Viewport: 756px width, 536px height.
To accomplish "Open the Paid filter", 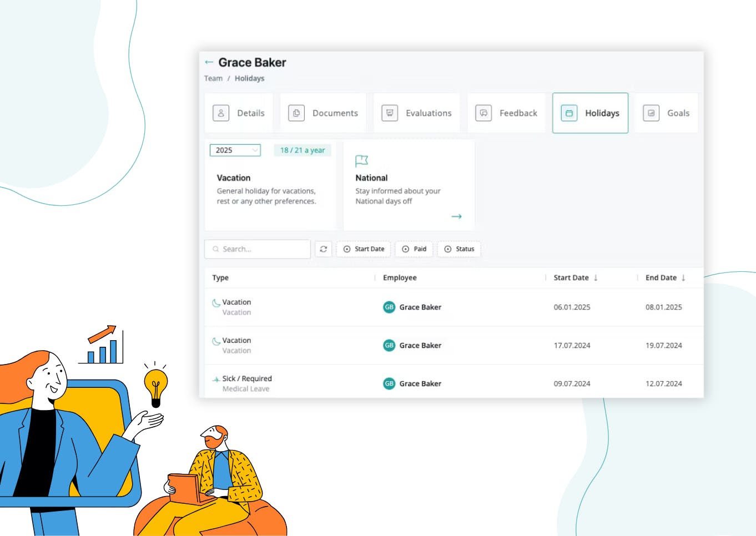I will click(x=414, y=249).
